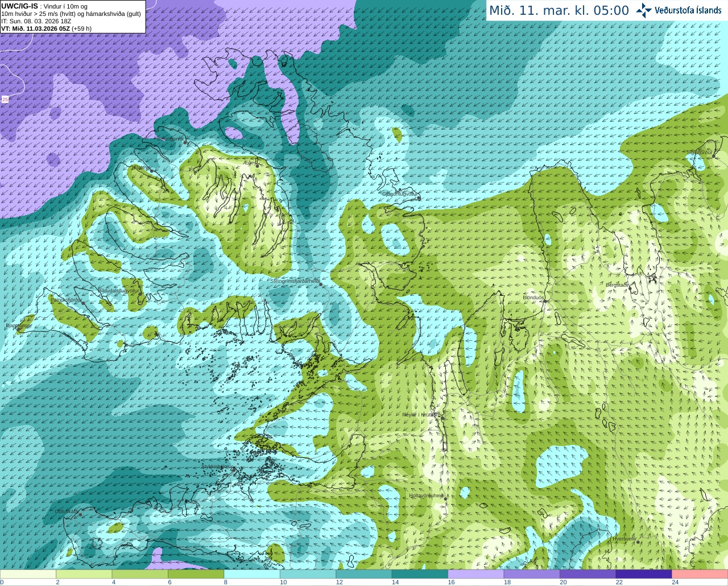728x586 pixels.
Task: Click the '25' contour label
Action: click(5, 100)
